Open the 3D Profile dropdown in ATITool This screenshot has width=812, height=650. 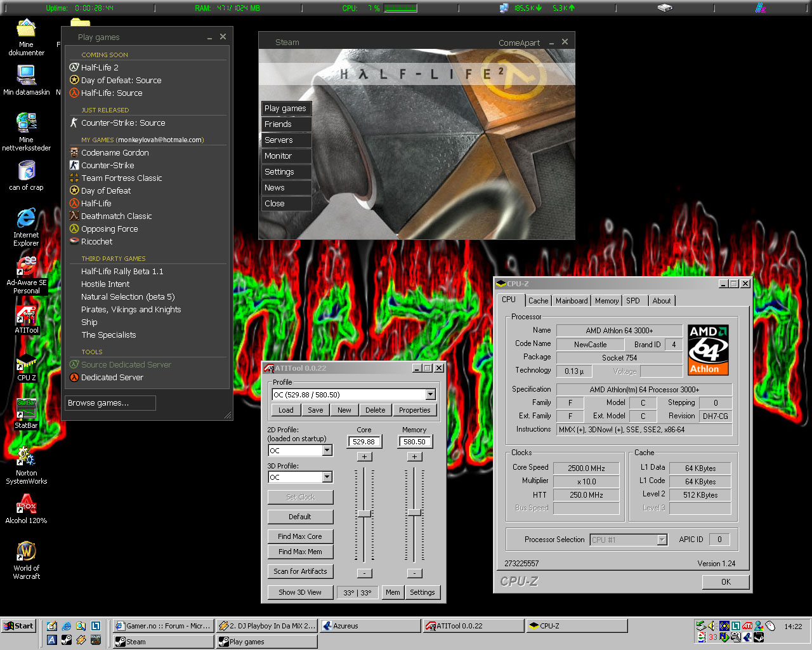point(327,477)
